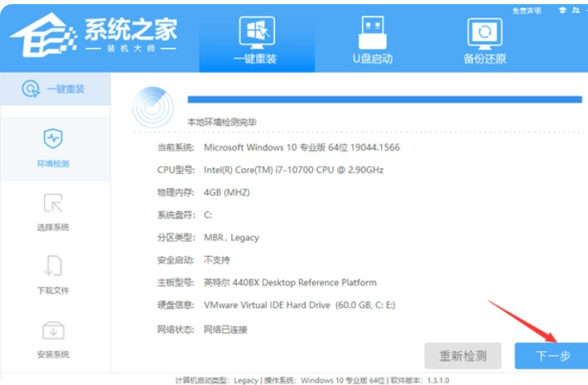Click the 分区类型 label
Viewport: 588px width, 385px height.
[x=176, y=238]
